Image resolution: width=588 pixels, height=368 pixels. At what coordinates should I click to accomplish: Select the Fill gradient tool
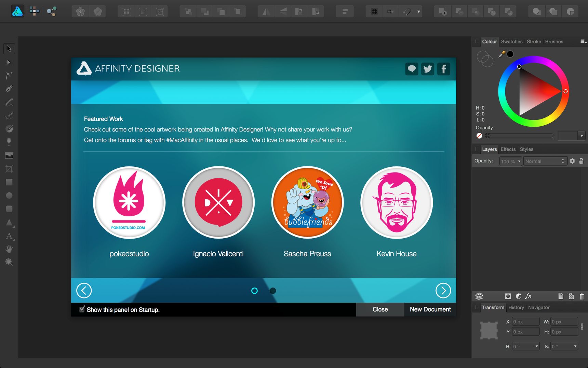[9, 129]
